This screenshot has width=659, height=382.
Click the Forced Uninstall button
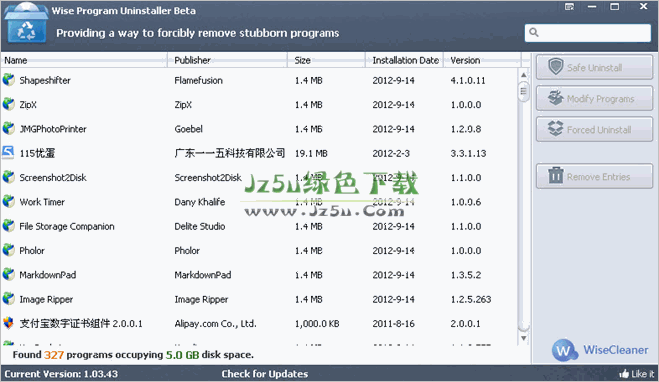[594, 129]
